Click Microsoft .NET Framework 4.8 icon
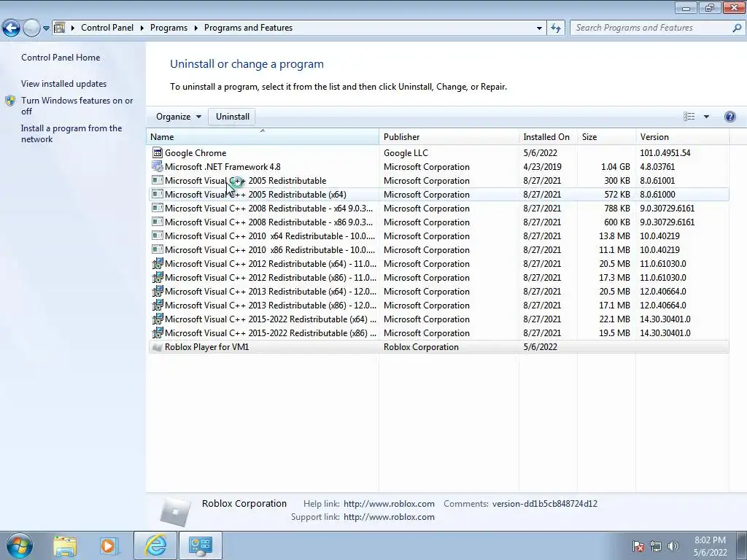Image resolution: width=747 pixels, height=560 pixels. coord(158,167)
